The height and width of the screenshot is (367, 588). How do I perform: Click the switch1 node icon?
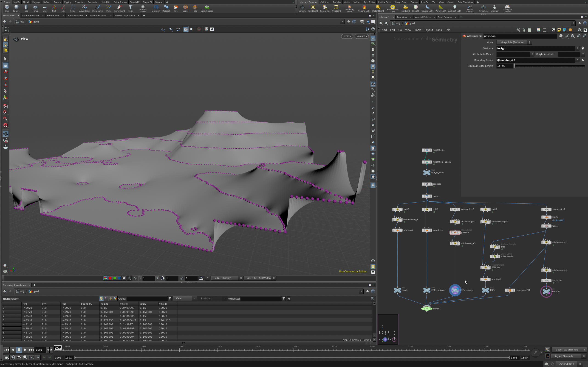(427, 309)
